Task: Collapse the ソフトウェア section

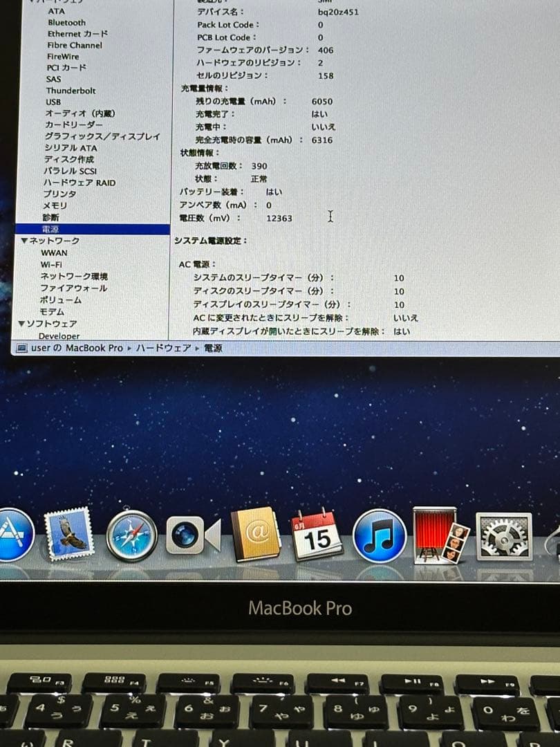Action: tap(21, 323)
